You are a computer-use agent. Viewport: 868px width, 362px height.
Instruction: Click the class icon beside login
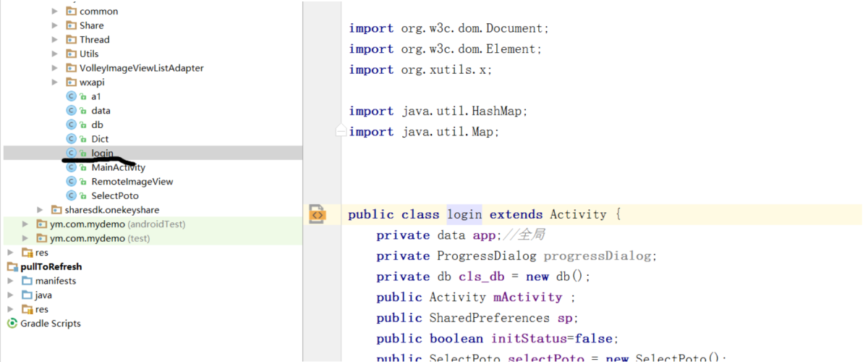coord(71,153)
